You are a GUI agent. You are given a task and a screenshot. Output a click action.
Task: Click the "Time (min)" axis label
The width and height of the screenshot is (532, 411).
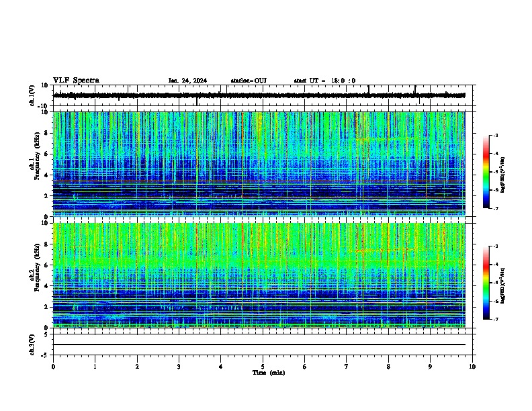pyautogui.click(x=269, y=373)
